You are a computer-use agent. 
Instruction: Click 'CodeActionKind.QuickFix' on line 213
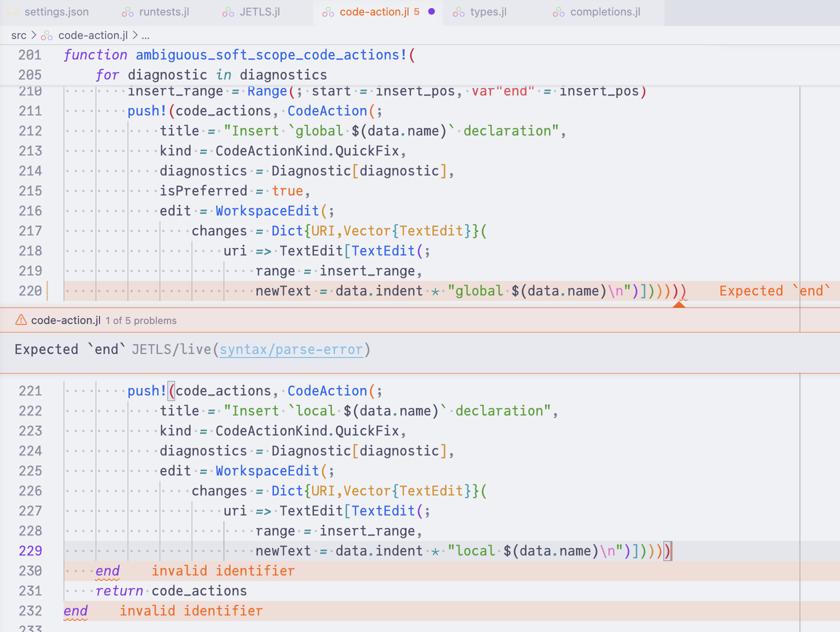[x=307, y=151]
